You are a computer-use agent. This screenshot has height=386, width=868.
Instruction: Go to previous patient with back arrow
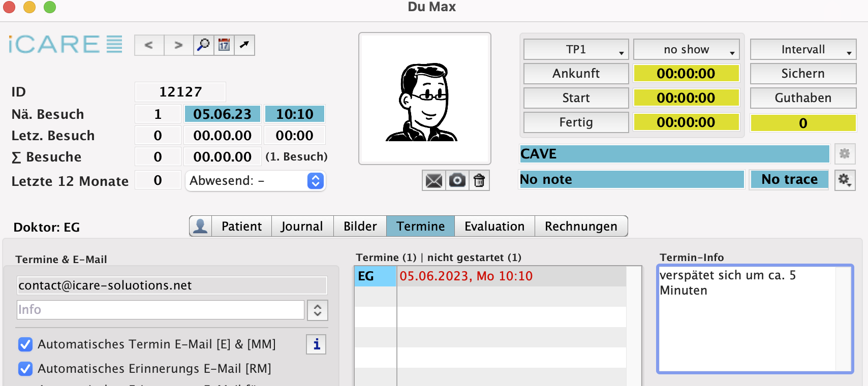149,45
